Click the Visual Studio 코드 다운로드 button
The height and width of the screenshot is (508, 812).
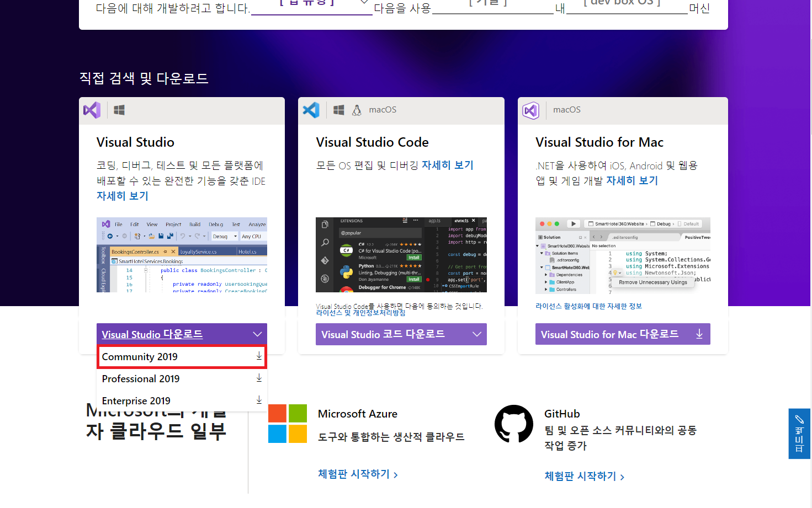[x=401, y=334]
